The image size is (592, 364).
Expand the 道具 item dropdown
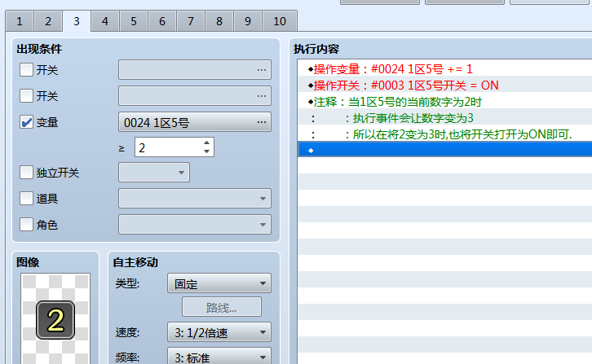195,199
